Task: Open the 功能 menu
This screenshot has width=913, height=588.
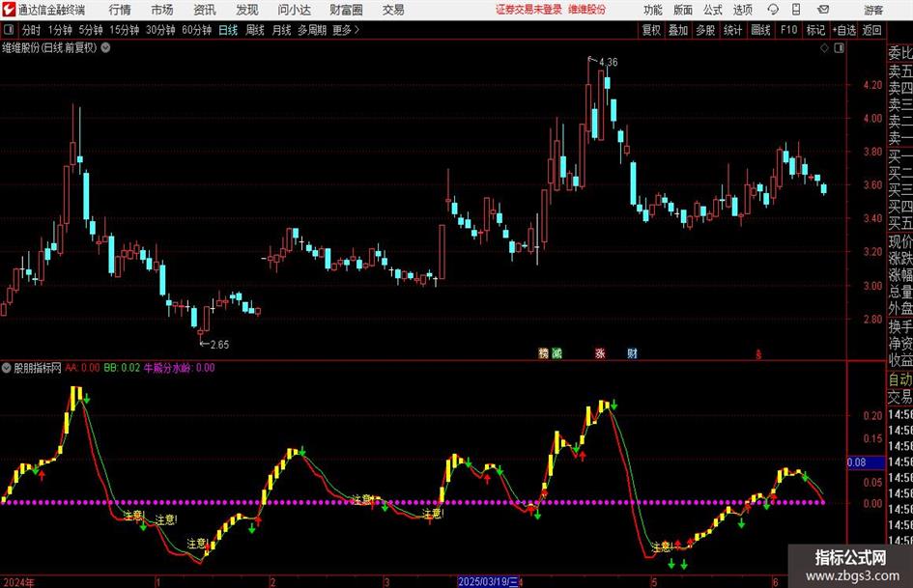Action: coord(653,10)
